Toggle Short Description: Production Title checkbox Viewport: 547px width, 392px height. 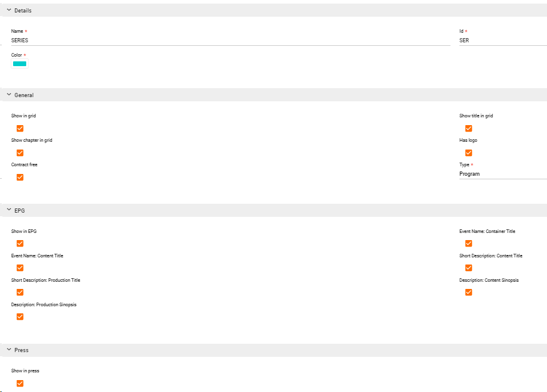20,292
